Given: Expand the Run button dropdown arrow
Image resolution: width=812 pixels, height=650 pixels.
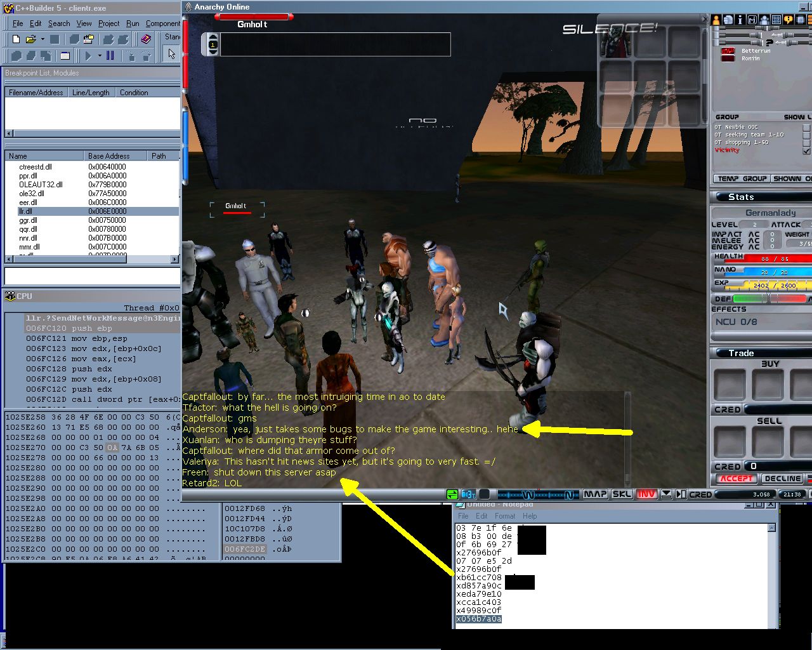Looking at the screenshot, I should [x=100, y=56].
